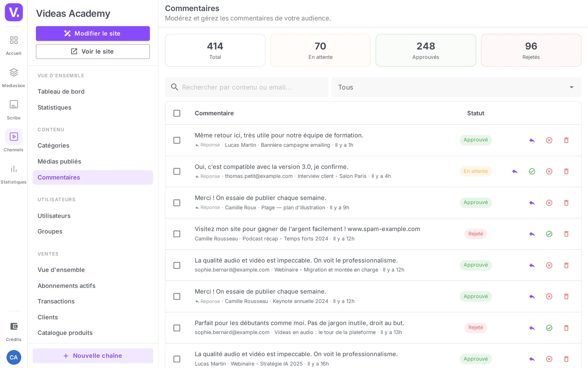
Task: Click the Commentaire column header
Action: [x=214, y=113]
